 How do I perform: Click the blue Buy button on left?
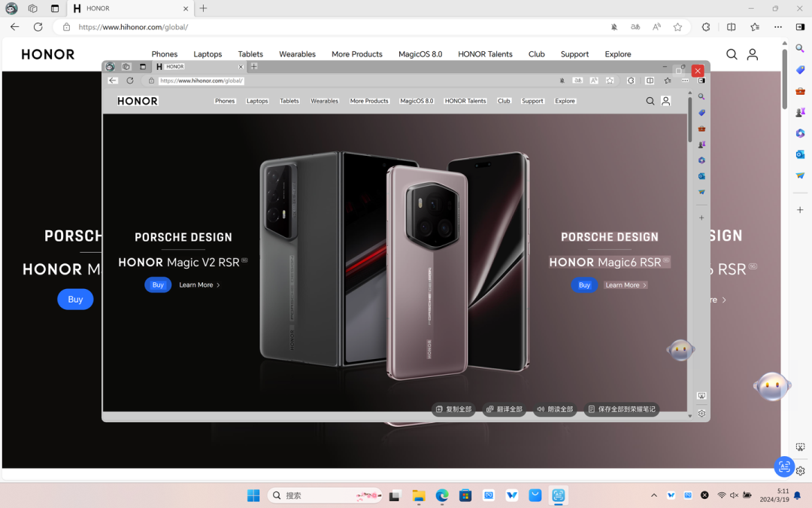(75, 299)
